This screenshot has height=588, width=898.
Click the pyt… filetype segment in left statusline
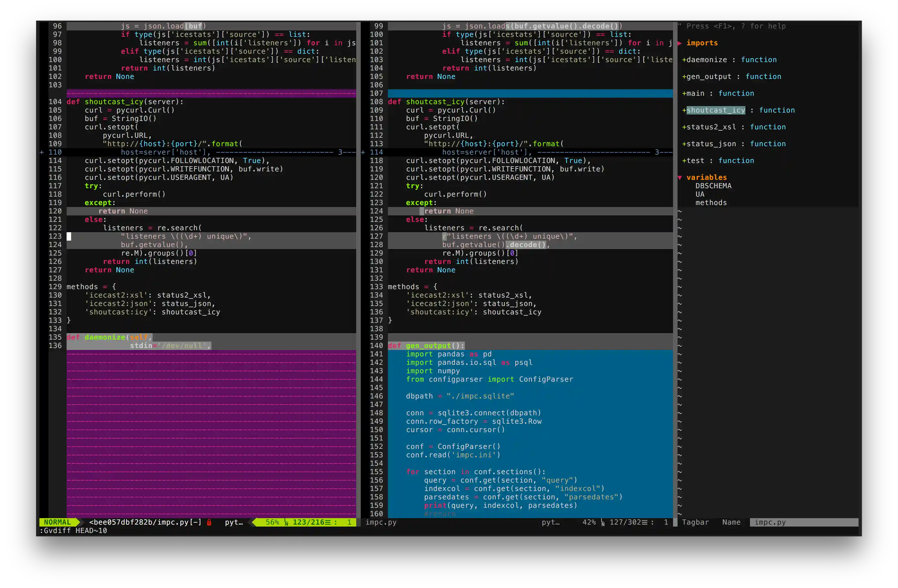(234, 522)
